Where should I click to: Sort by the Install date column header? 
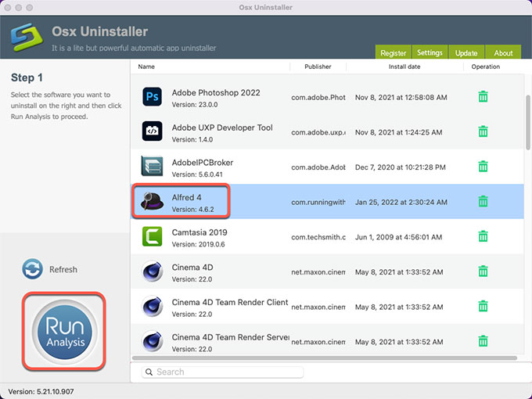(404, 66)
